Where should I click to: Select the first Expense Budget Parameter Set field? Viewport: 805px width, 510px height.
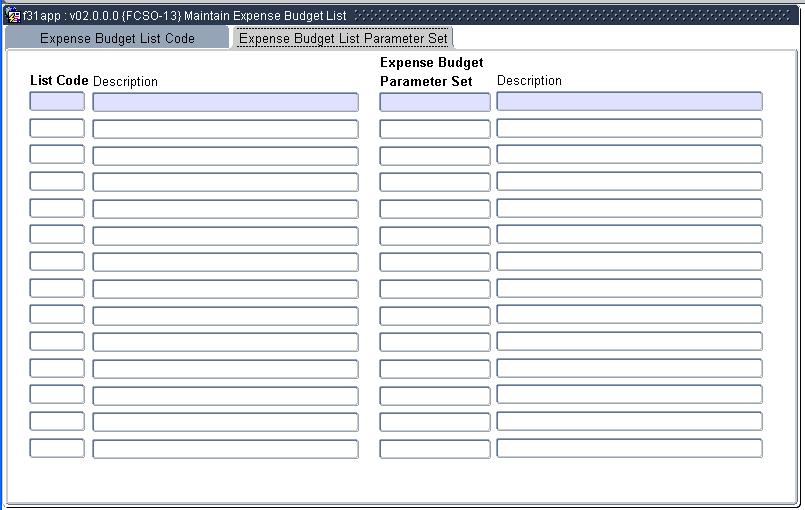tap(435, 102)
